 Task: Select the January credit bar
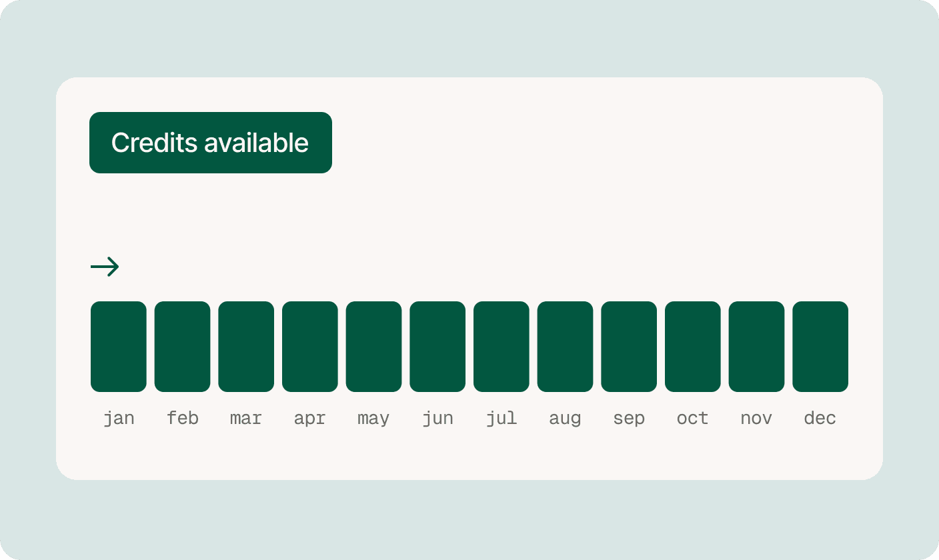pyautogui.click(x=119, y=347)
